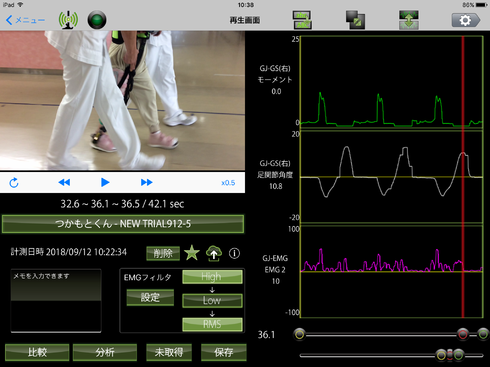Screen dimensions: 490x367
Task: Tap the vertical graph scale arrows icon
Action: (409, 20)
